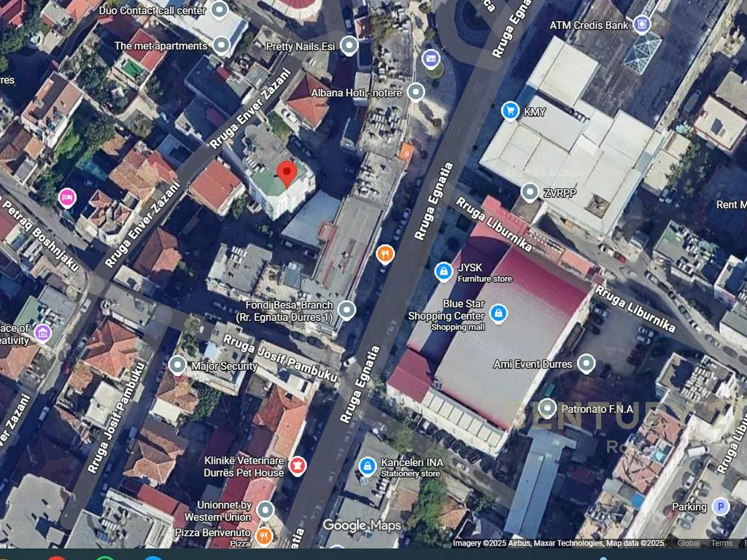Click the Google Maps logo
The width and height of the screenshot is (747, 560).
click(362, 526)
